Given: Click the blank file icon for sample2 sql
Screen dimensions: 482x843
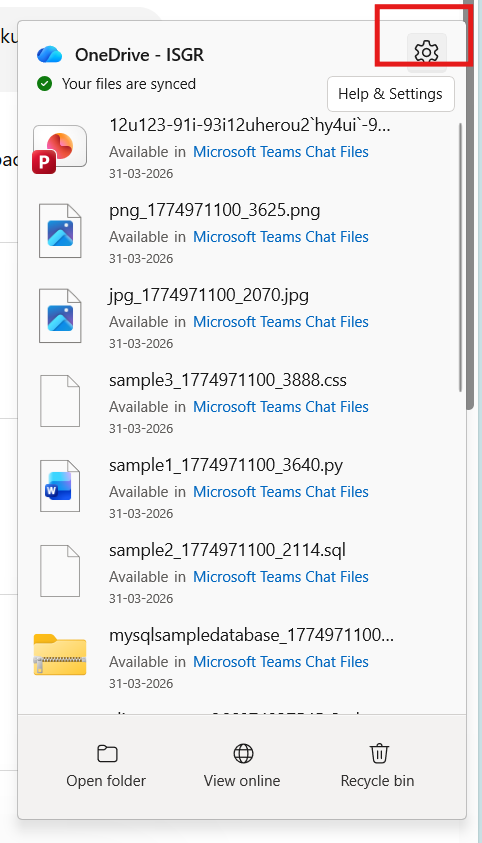Looking at the screenshot, I should (60, 570).
